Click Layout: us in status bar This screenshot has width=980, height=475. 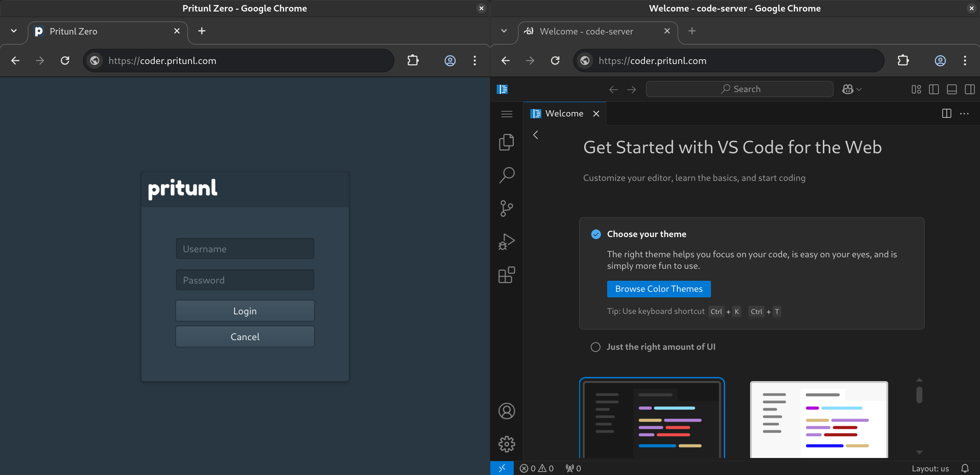[930, 468]
